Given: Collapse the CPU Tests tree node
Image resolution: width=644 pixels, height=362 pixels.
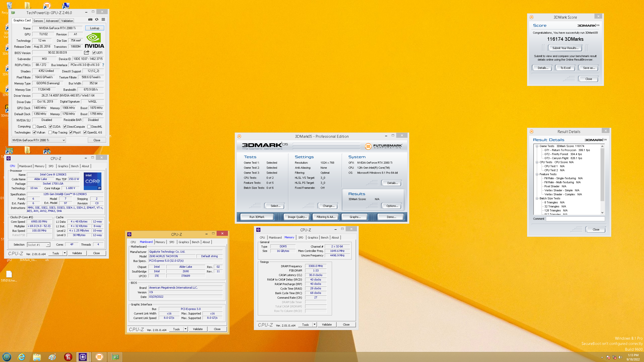Looking at the screenshot, I should tap(537, 162).
